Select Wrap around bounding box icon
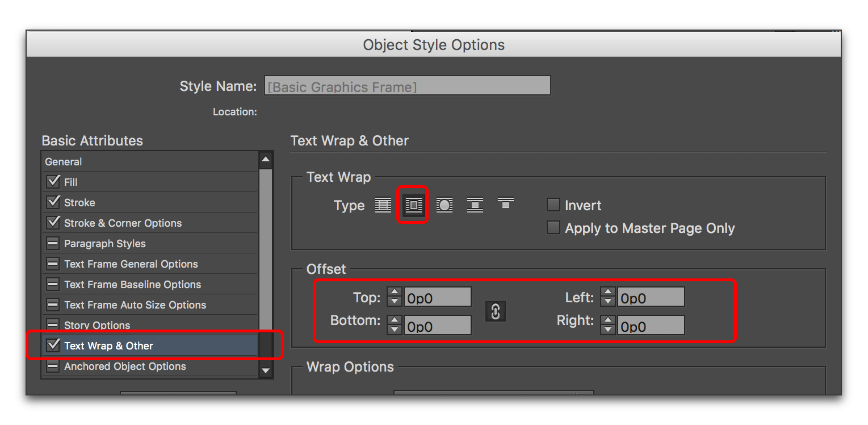This screenshot has width=868, height=425. (413, 205)
